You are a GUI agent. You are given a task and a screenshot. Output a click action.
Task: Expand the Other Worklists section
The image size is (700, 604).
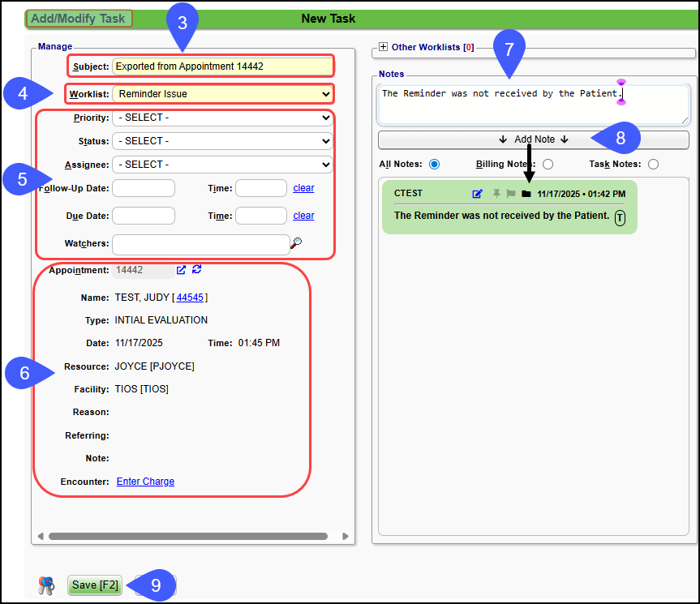click(384, 48)
